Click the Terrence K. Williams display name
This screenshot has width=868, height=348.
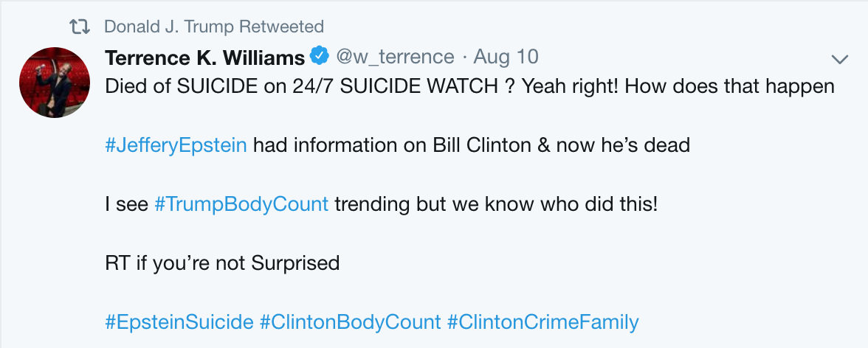tap(205, 57)
